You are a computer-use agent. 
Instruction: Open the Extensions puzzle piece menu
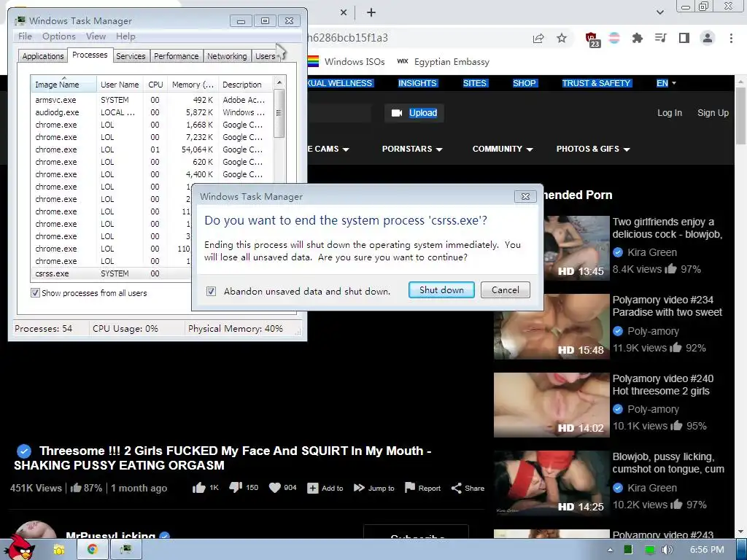(638, 38)
